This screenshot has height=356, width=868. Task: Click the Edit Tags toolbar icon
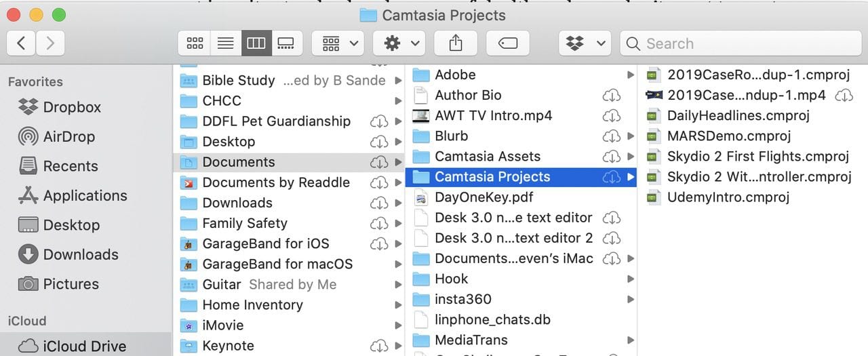[508, 44]
